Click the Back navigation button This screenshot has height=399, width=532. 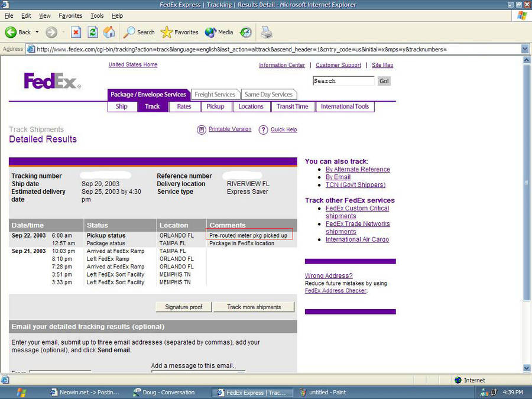[18, 32]
